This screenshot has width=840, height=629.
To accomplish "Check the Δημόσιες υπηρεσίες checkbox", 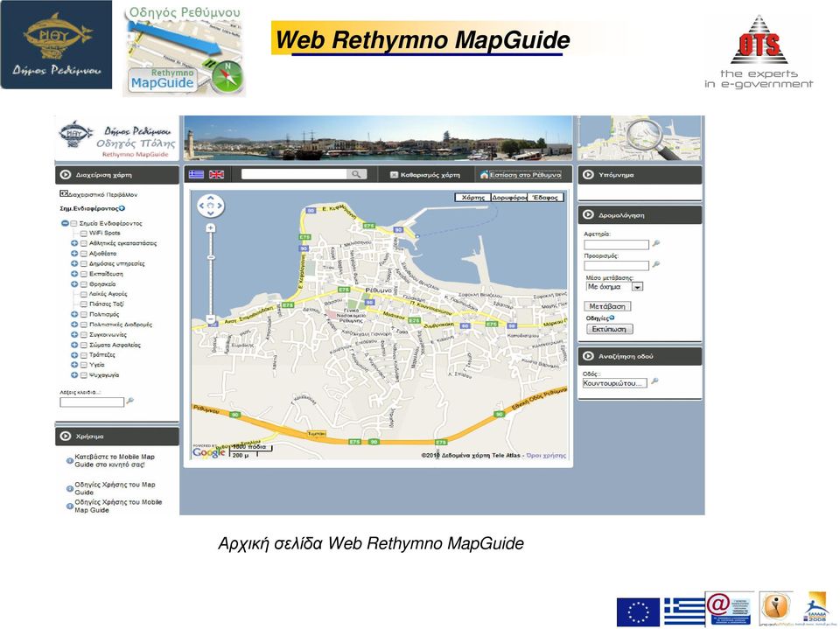I will coord(84,263).
